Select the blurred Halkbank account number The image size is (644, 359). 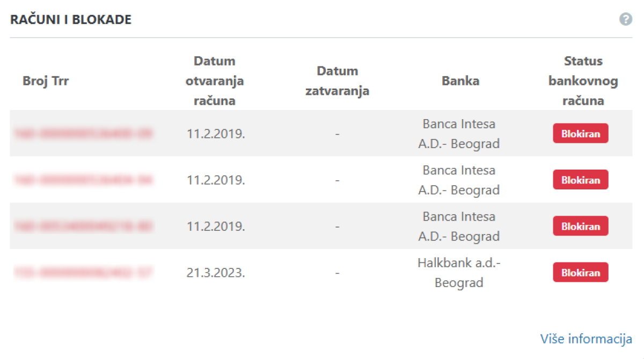[83, 273]
